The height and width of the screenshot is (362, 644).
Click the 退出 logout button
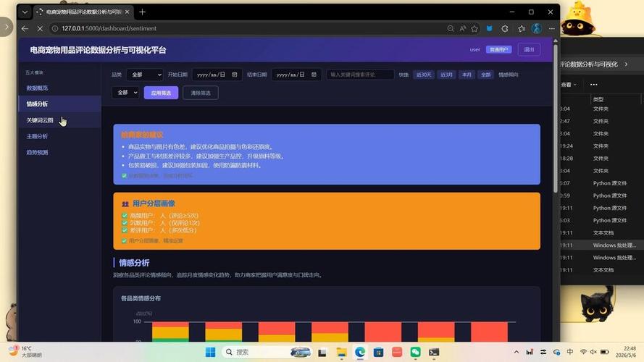529,50
